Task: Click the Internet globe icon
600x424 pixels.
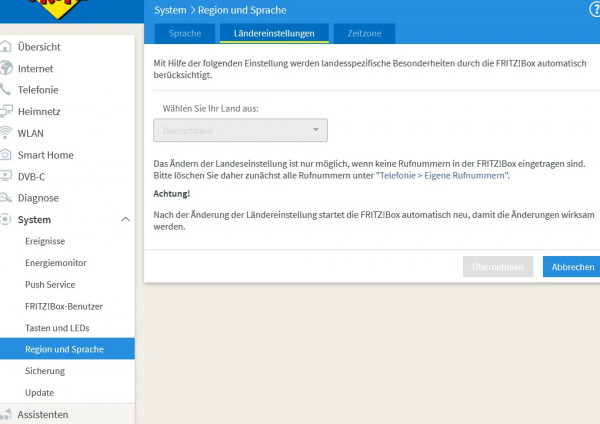Action: click(6, 68)
